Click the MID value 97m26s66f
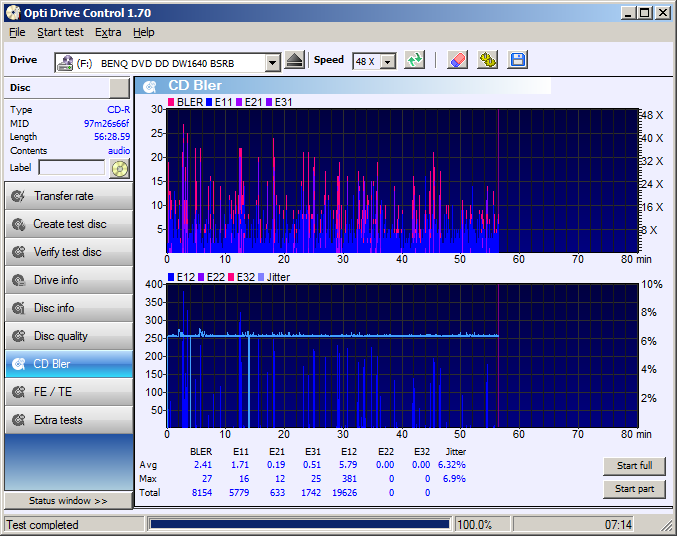The width and height of the screenshot is (677, 536). [106, 124]
